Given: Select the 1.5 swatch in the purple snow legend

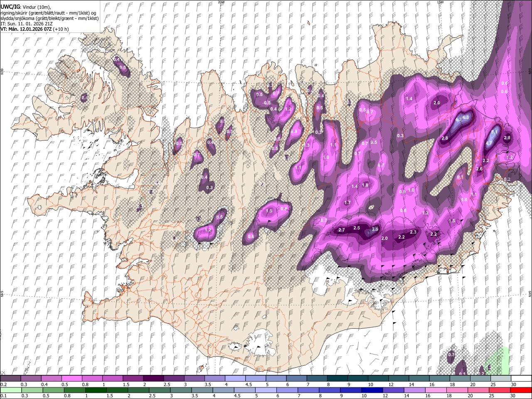Looking at the screenshot, I should (133, 379).
